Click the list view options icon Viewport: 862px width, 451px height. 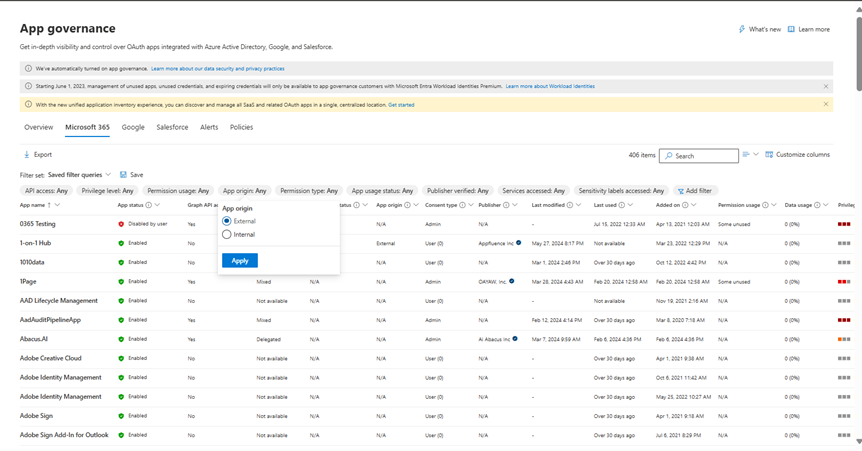click(746, 155)
